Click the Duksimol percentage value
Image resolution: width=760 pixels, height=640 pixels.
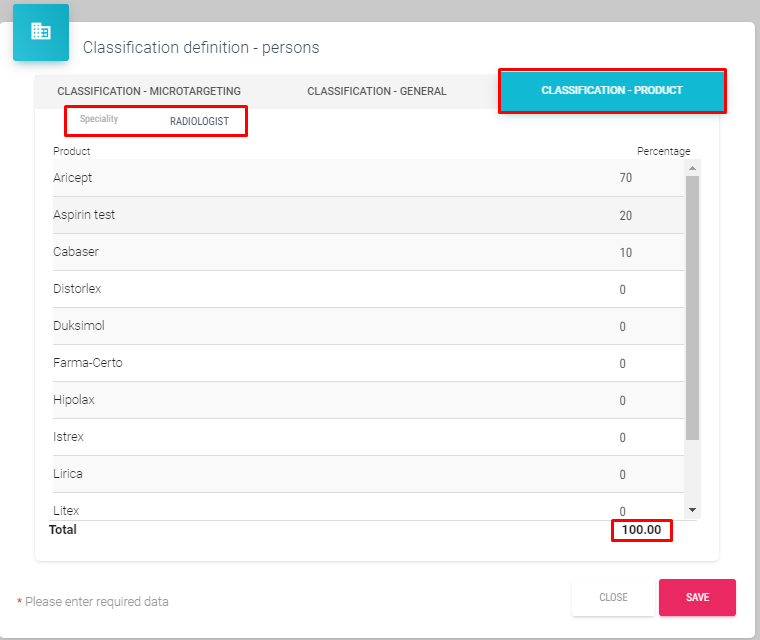pyautogui.click(x=622, y=327)
